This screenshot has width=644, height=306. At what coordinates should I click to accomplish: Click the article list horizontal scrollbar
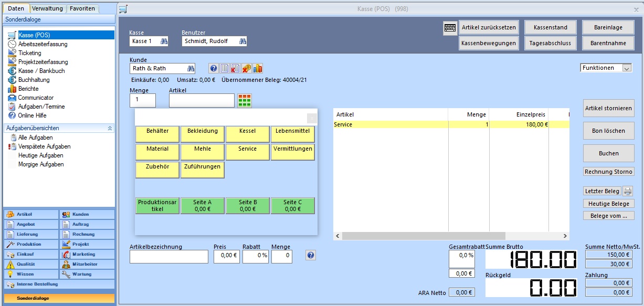pyautogui.click(x=420, y=236)
